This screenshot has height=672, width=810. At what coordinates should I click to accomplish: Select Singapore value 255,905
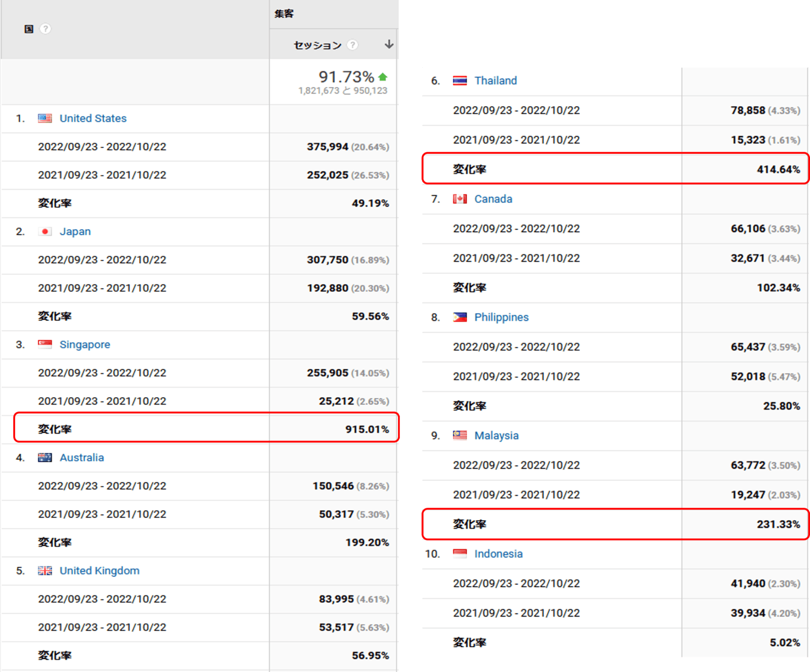pyautogui.click(x=328, y=373)
